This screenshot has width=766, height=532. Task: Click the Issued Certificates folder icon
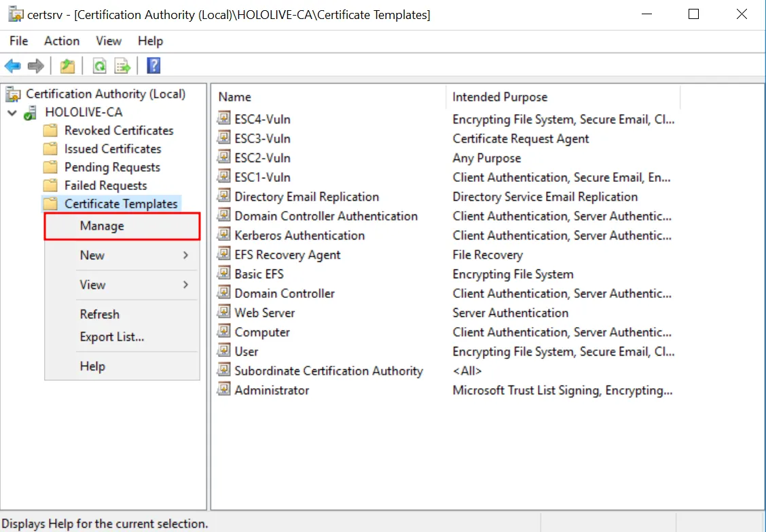[x=50, y=149]
